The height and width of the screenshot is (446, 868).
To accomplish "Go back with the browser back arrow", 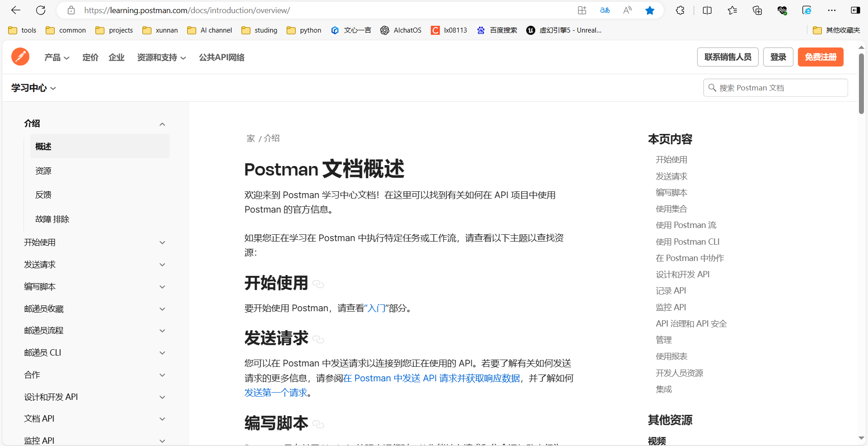I will pos(16,10).
